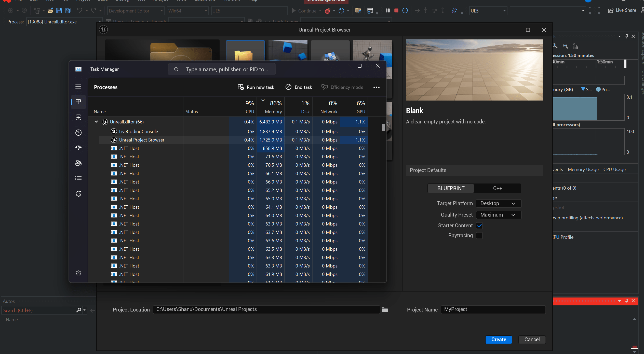Select the Memory Usage tab in Diagnostics
This screenshot has height=354, width=644.
[x=583, y=169]
